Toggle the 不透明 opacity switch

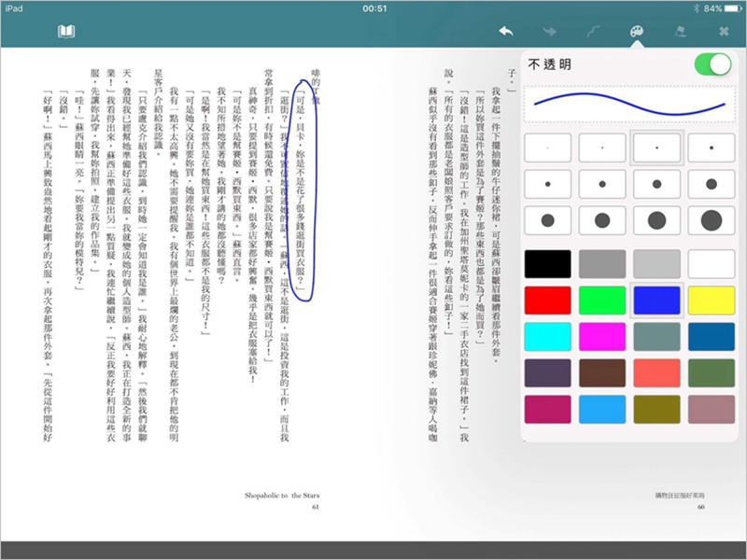click(712, 64)
